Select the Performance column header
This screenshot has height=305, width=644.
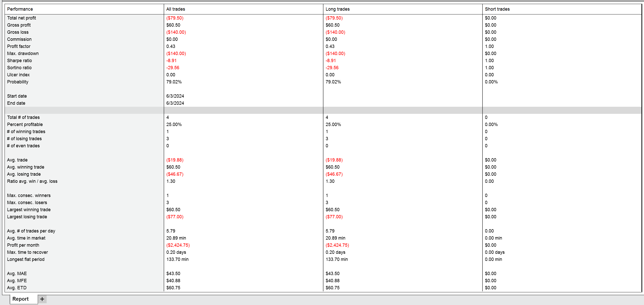[x=20, y=9]
